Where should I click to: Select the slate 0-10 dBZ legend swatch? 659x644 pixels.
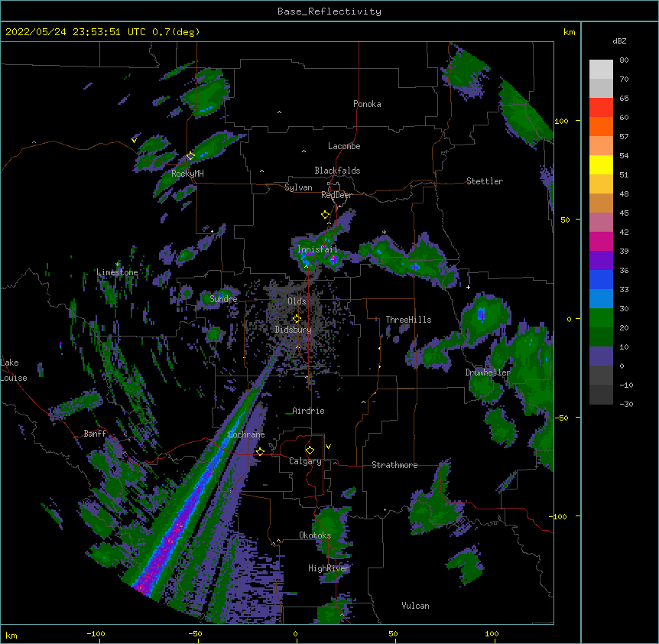point(601,356)
